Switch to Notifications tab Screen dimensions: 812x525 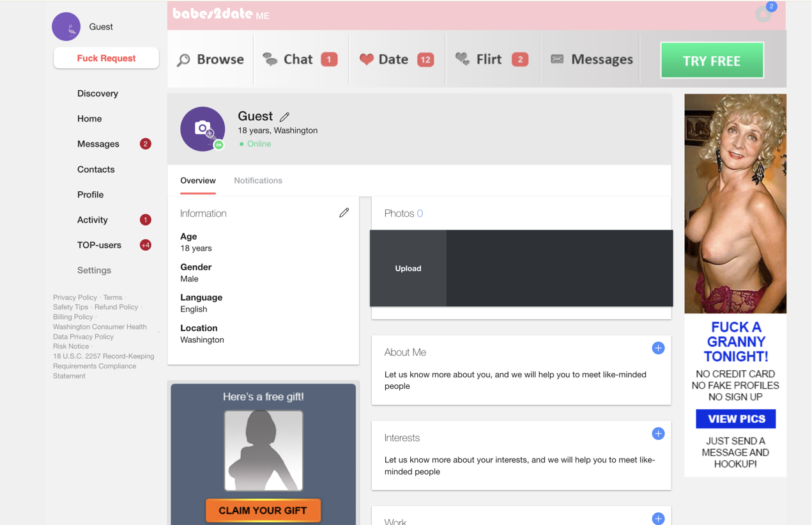pyautogui.click(x=258, y=180)
